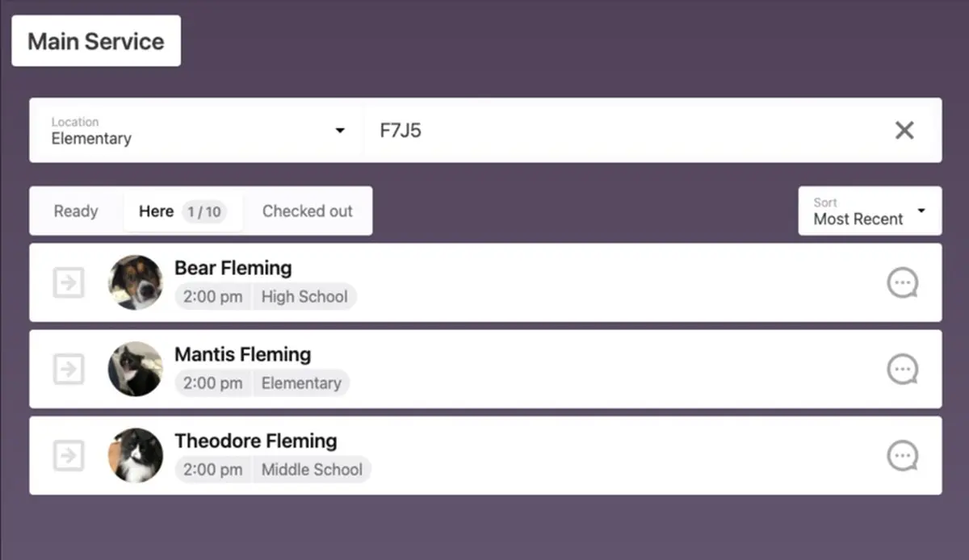
Task: Click Theodore Fleming's profile photo
Action: [136, 455]
